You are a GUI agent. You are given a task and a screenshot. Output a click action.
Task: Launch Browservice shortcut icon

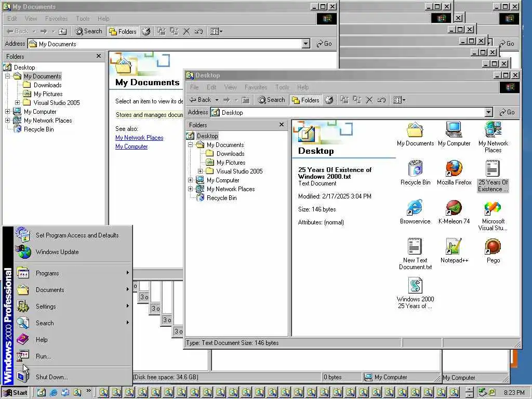(x=415, y=212)
